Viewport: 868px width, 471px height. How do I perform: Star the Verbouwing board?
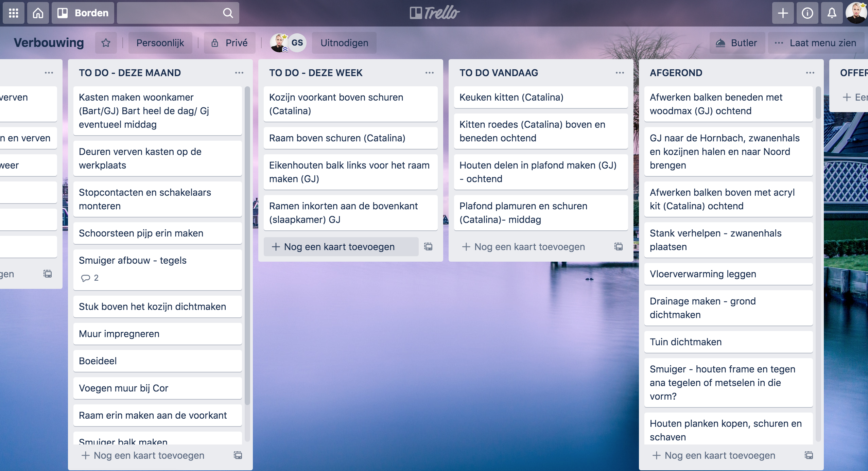tap(106, 43)
